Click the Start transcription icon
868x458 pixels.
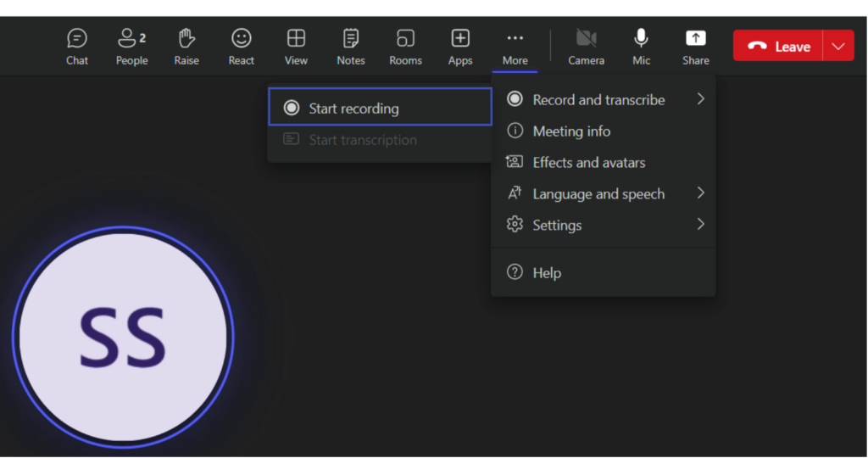(292, 139)
